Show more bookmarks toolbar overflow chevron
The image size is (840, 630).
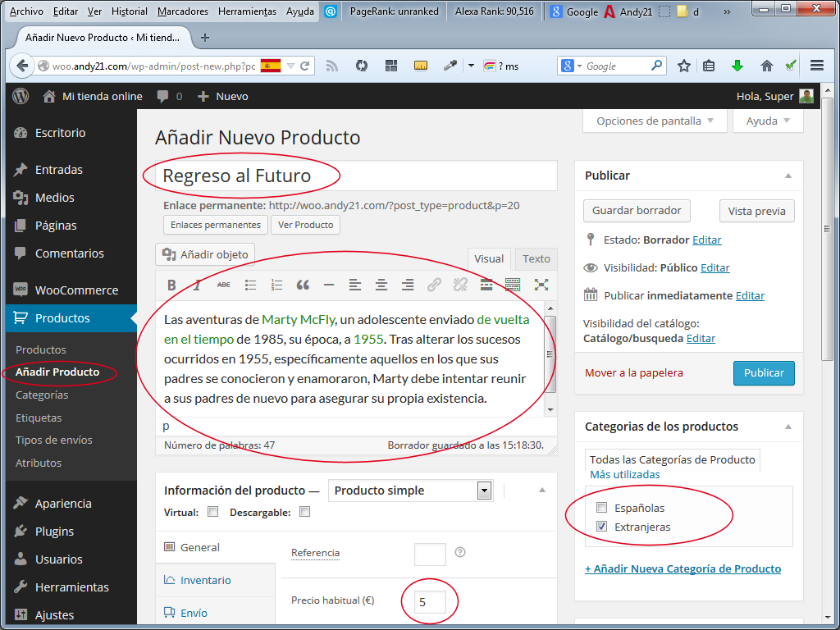(x=727, y=11)
